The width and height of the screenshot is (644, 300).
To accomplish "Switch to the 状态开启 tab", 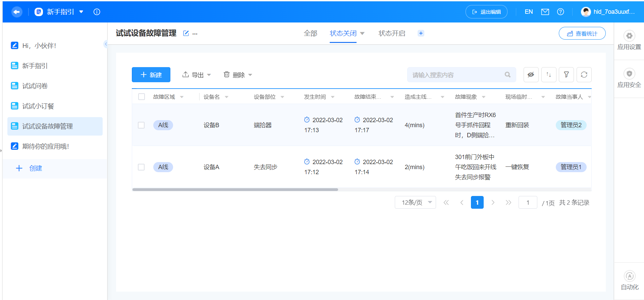I will pyautogui.click(x=392, y=33).
